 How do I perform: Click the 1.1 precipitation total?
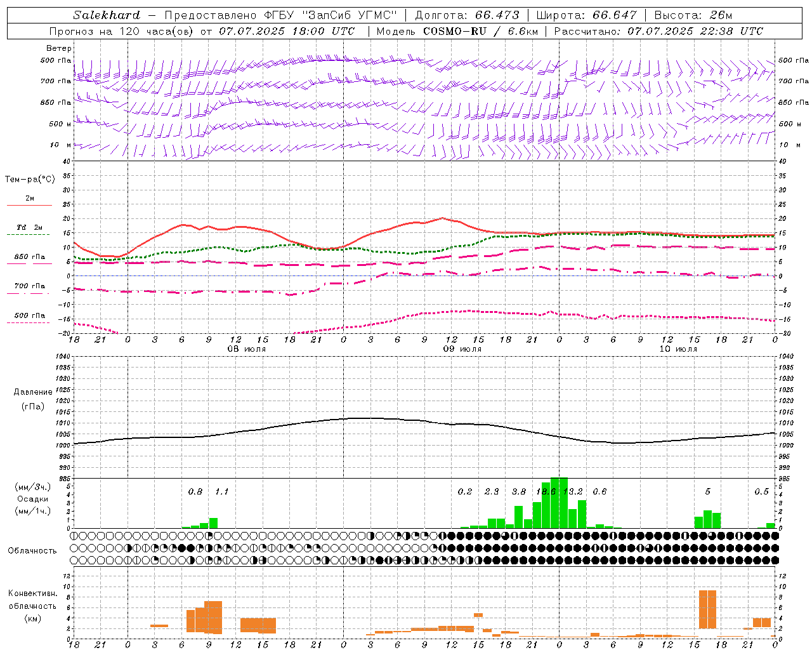click(x=221, y=491)
